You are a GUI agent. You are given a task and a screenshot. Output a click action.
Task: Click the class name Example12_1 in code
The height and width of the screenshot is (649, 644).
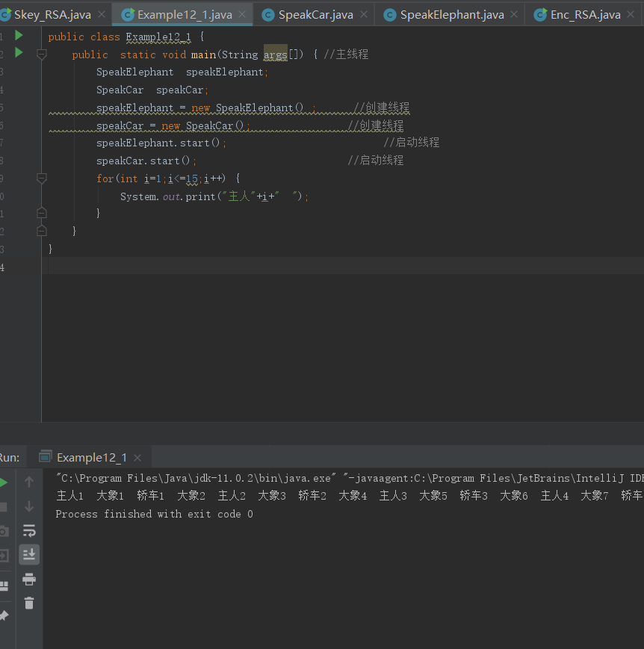point(158,37)
